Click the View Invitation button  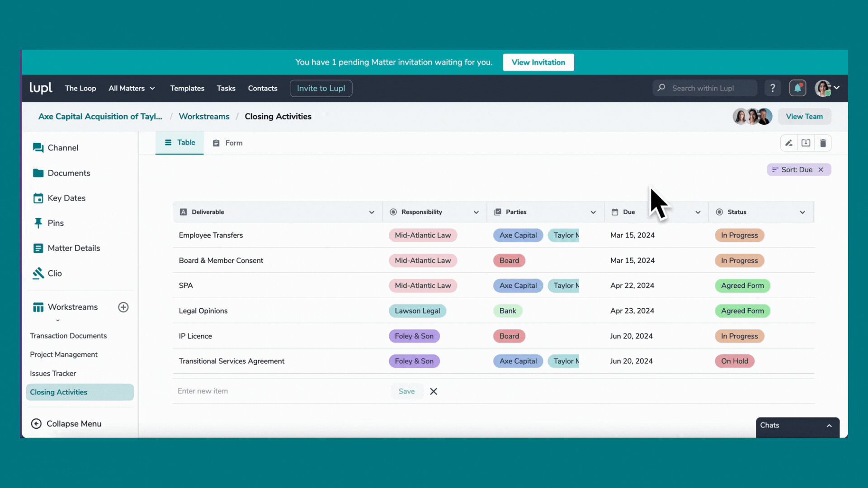[538, 62]
